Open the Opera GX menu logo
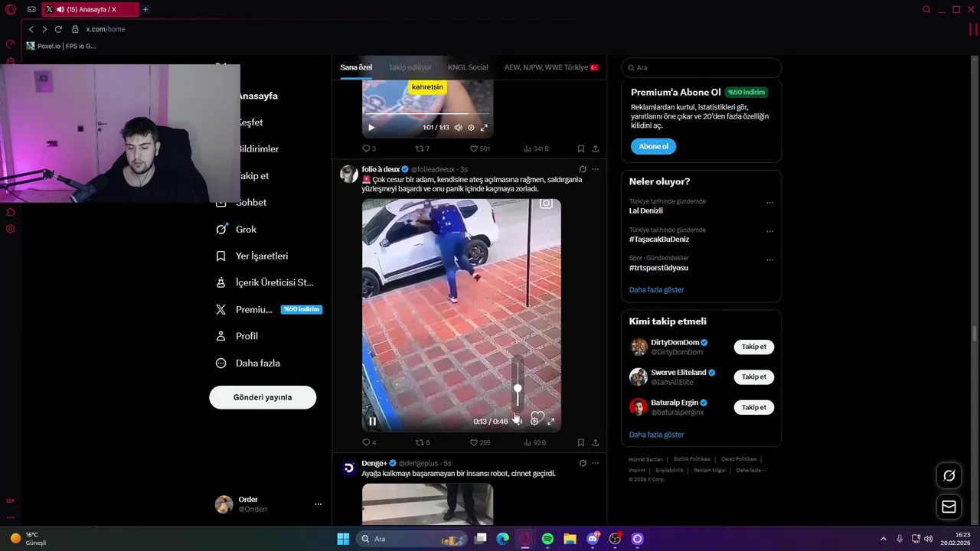This screenshot has width=980, height=551. 11,9
